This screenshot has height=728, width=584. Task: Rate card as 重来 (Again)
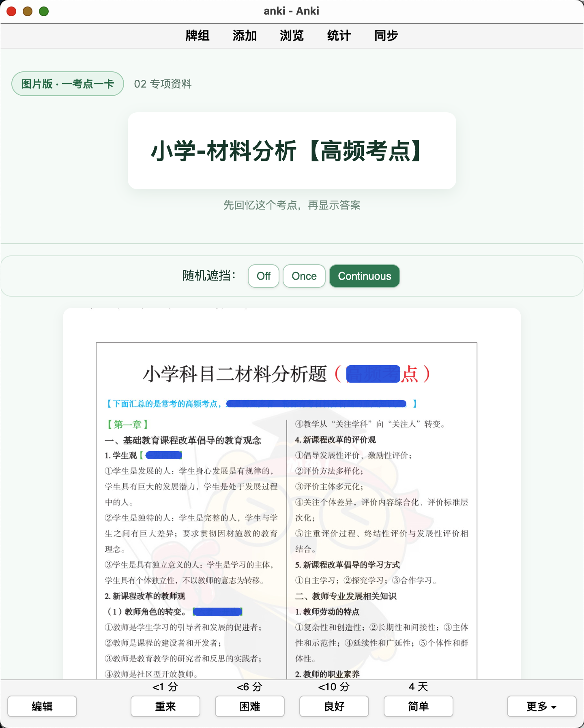pyautogui.click(x=165, y=707)
